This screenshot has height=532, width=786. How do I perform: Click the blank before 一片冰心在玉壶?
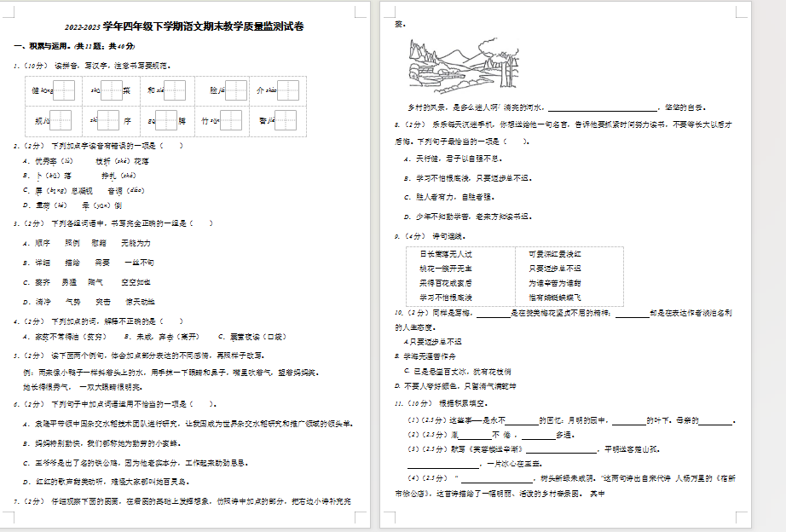coord(443,465)
